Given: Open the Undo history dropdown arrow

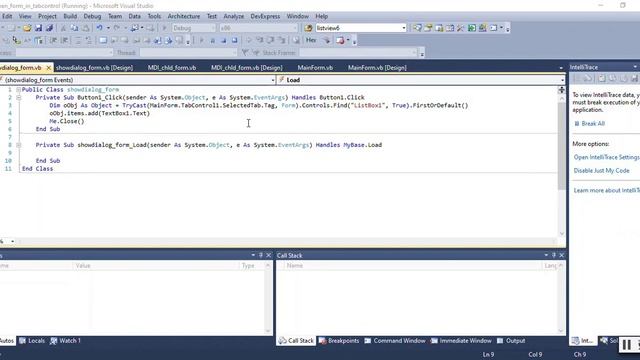Looking at the screenshot, I should (108, 28).
